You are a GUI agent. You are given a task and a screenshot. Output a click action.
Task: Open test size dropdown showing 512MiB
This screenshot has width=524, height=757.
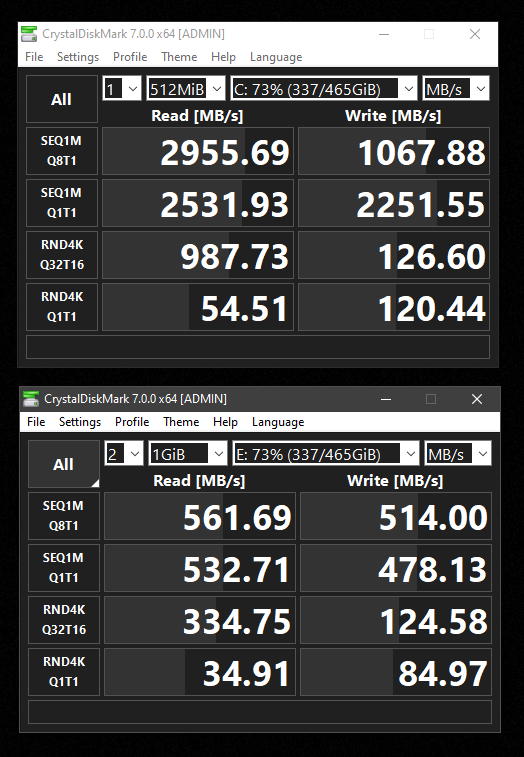pos(186,89)
